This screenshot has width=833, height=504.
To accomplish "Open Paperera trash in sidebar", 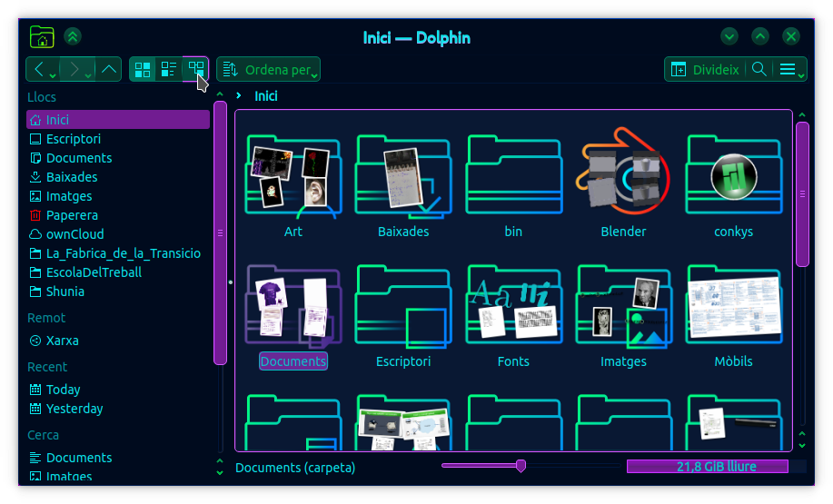I will (118, 215).
